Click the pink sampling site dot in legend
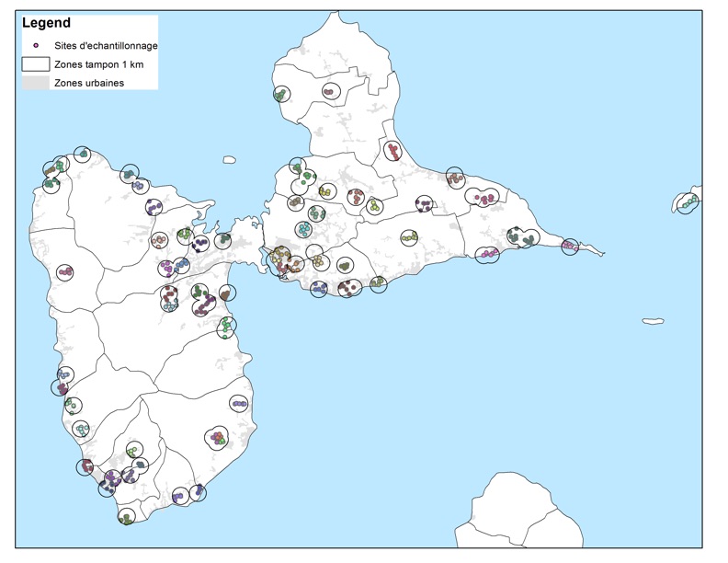 [36, 45]
